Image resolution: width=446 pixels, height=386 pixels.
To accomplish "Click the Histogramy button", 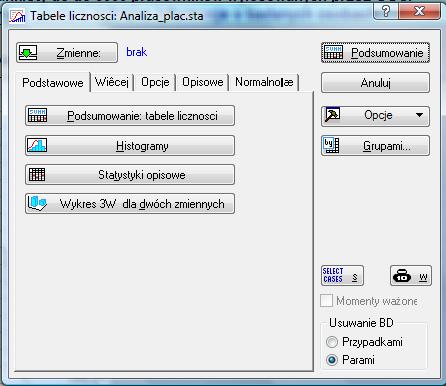I will click(130, 145).
